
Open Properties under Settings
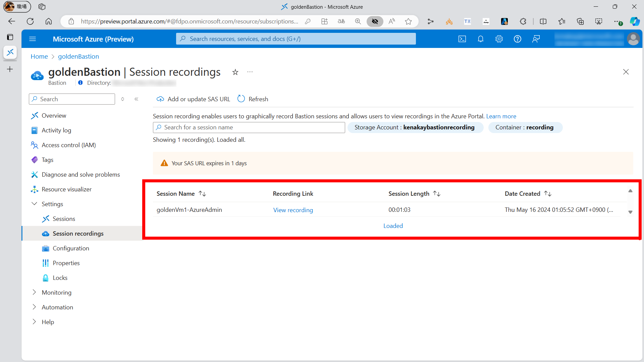[66, 263]
